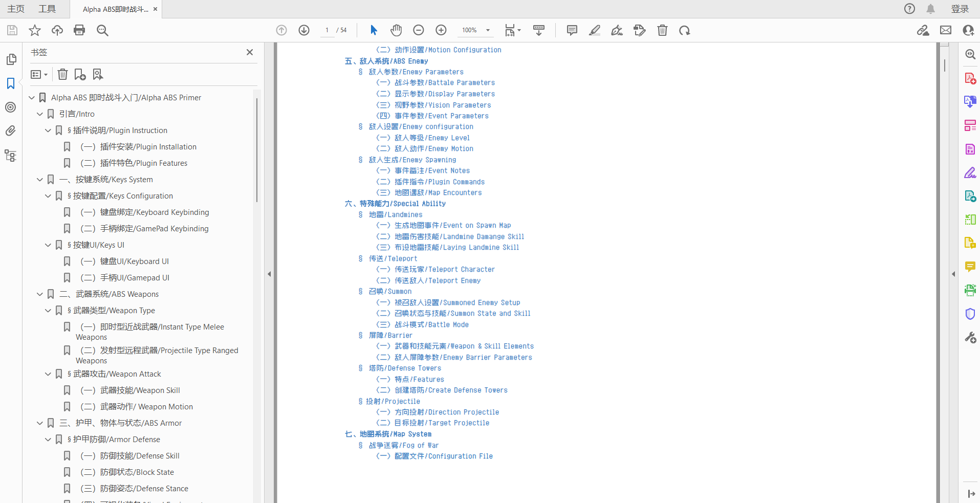Screen dimensions: 980x503
Task: Open the Bookmarks panel icon
Action: coord(11,83)
